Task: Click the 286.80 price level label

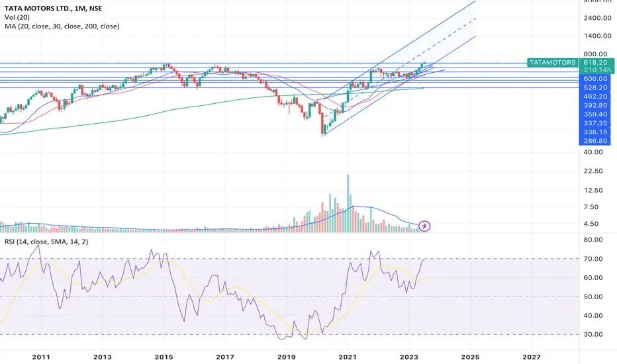Action: pyautogui.click(x=595, y=141)
